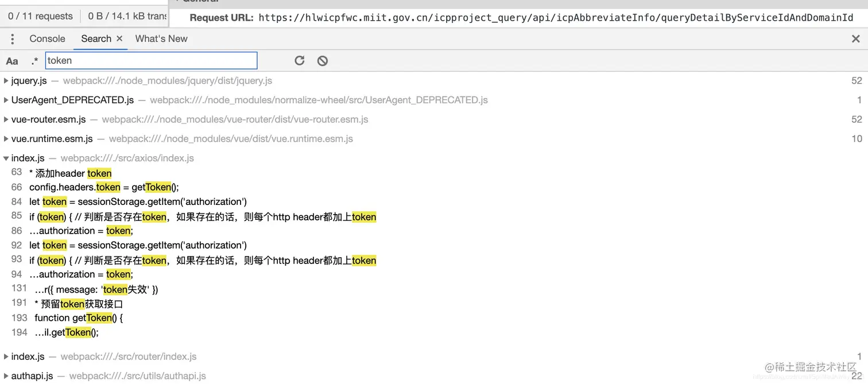Expand the jquery.js search results
The height and width of the screenshot is (384, 868).
6,80
